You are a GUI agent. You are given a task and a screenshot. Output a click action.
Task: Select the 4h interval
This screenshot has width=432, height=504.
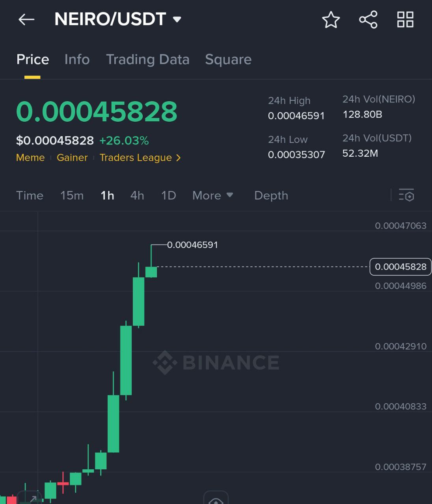pos(137,195)
